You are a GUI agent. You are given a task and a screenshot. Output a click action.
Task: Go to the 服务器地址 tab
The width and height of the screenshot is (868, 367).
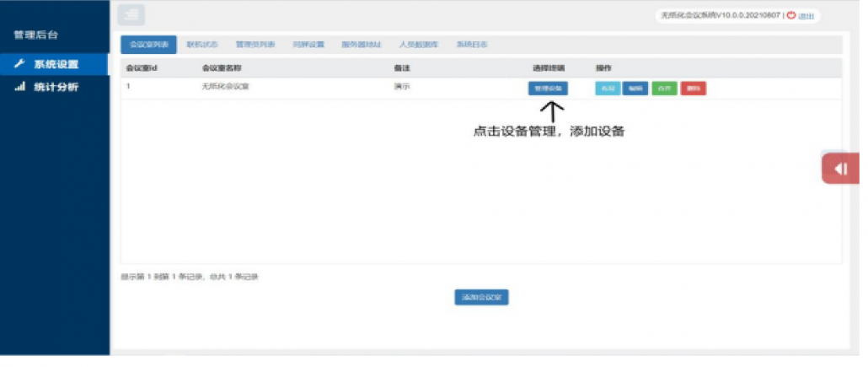point(362,45)
